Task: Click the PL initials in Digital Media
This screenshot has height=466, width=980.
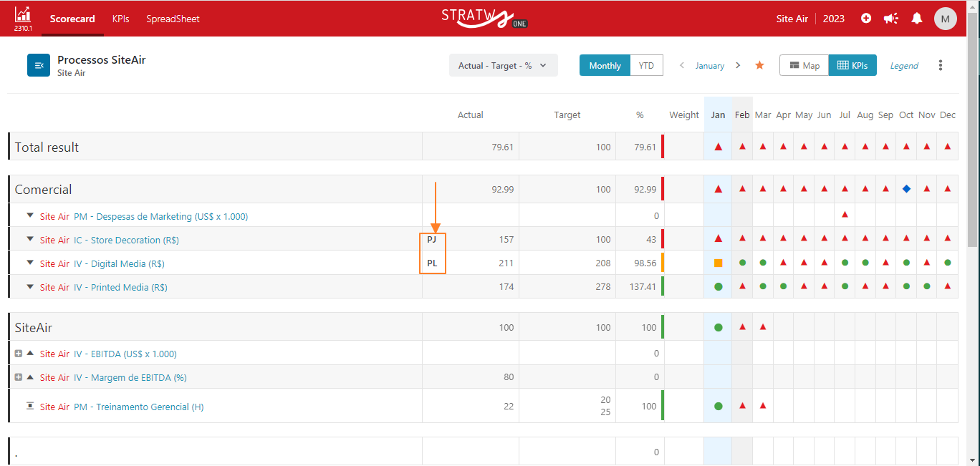Action: coord(432,263)
